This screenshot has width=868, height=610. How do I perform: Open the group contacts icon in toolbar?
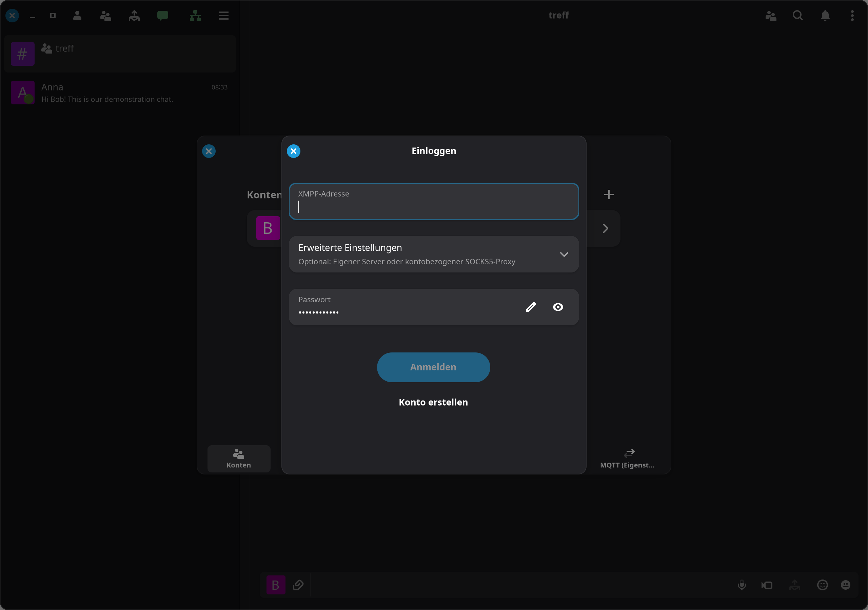point(105,16)
